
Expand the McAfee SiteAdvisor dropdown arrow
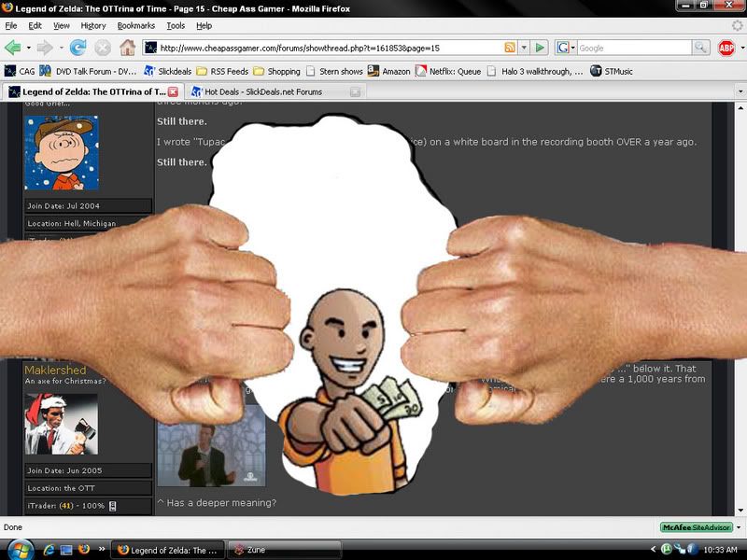(x=739, y=527)
